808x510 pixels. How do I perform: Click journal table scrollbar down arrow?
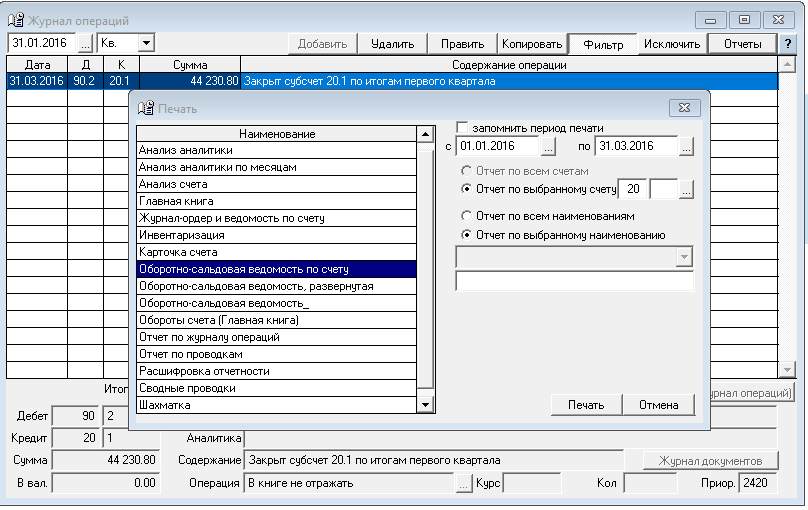pyautogui.click(x=787, y=369)
